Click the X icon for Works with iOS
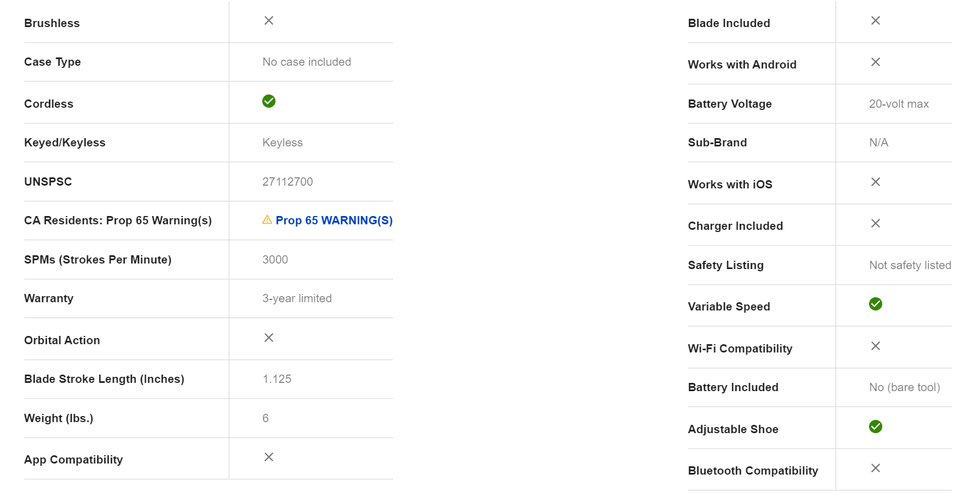Image resolution: width=980 pixels, height=500 pixels. (x=876, y=182)
